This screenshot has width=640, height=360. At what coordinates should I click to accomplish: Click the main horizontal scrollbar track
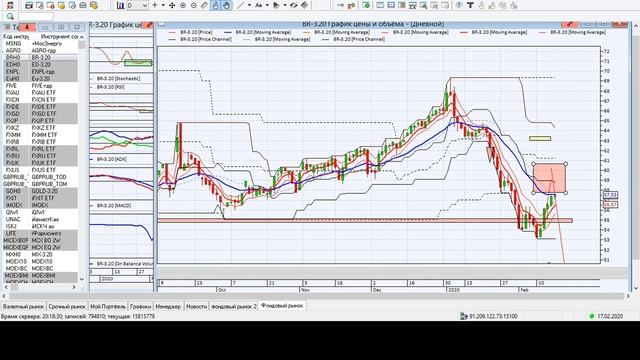pyautogui.click(x=318, y=296)
